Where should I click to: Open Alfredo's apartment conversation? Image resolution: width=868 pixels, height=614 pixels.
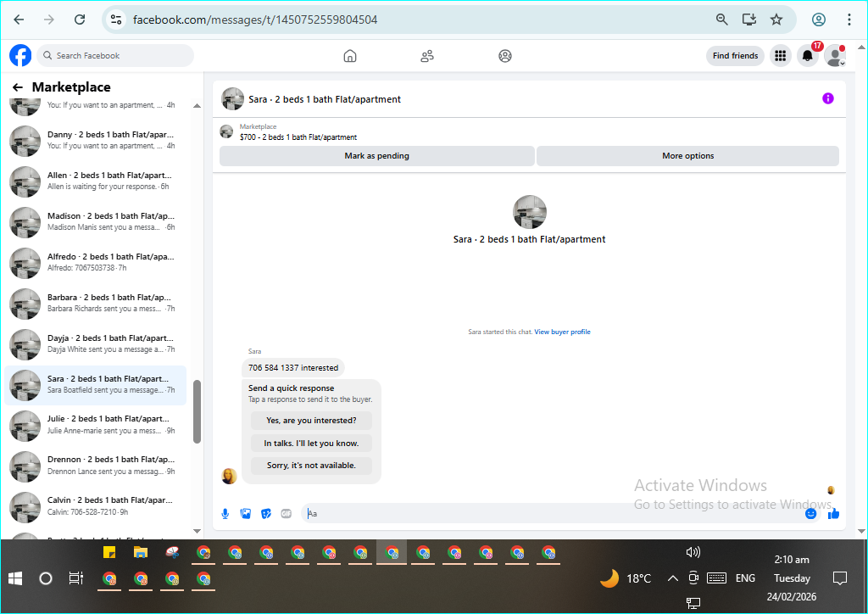[x=95, y=262]
